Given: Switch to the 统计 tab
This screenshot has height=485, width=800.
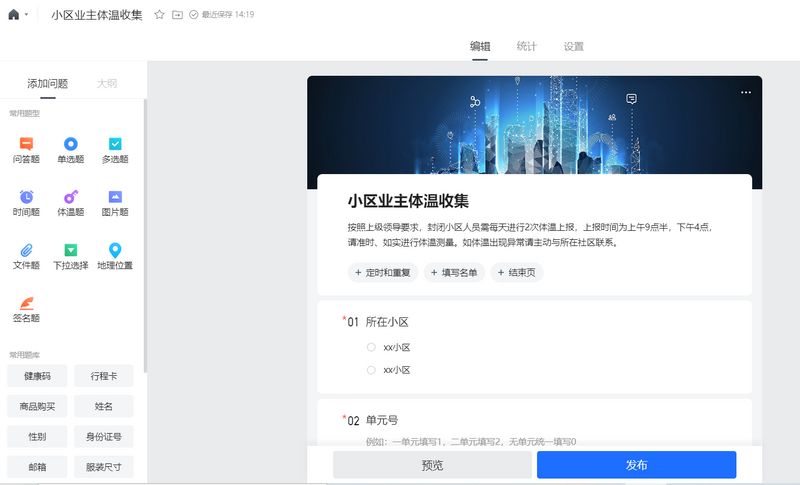Looking at the screenshot, I should [526, 47].
